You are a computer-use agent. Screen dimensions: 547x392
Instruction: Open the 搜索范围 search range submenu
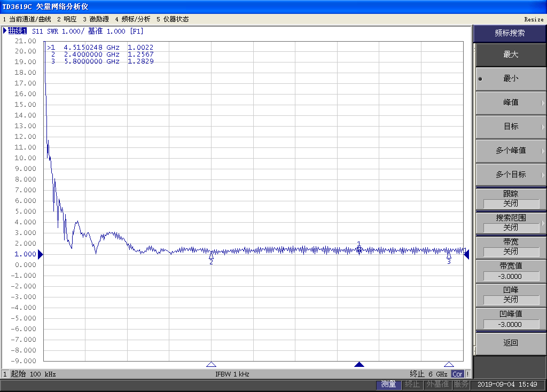(x=510, y=223)
